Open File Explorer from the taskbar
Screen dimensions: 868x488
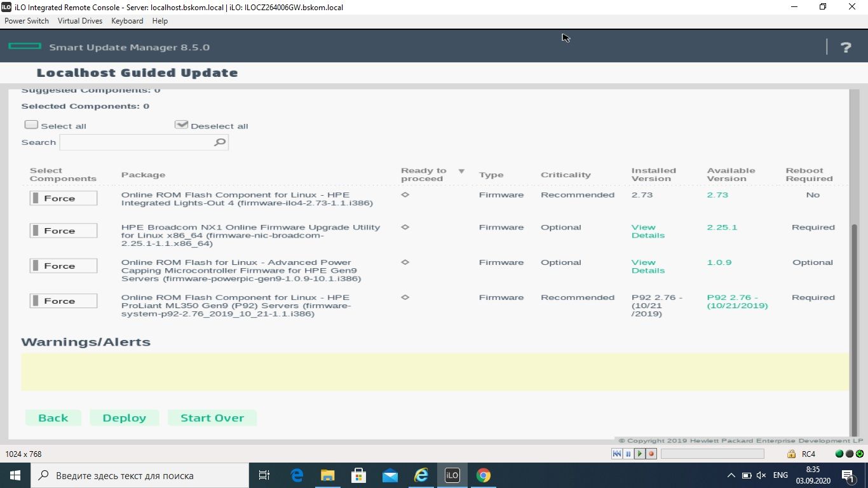(328, 475)
